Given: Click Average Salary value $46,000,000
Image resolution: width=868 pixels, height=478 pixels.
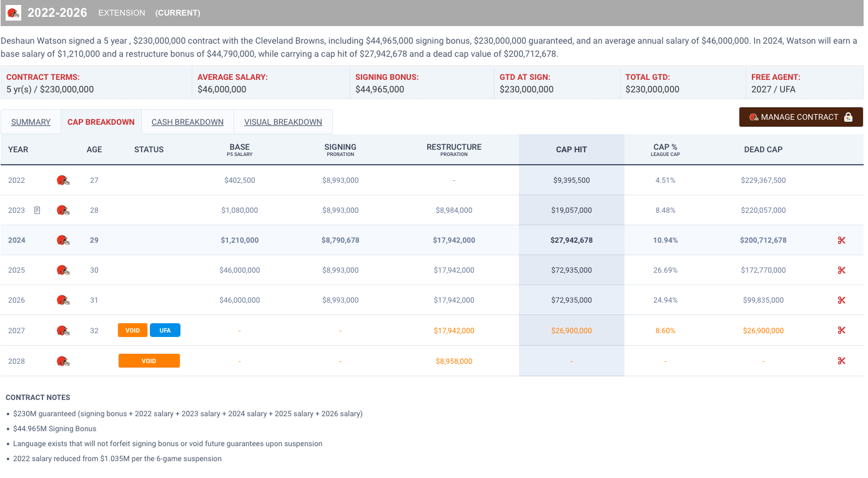Looking at the screenshot, I should coord(222,89).
